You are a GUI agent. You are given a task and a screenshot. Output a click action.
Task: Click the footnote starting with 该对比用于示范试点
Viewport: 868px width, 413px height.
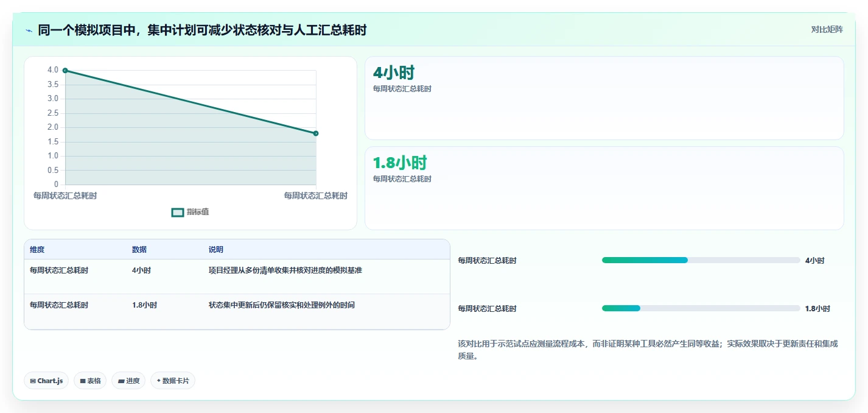pos(648,350)
